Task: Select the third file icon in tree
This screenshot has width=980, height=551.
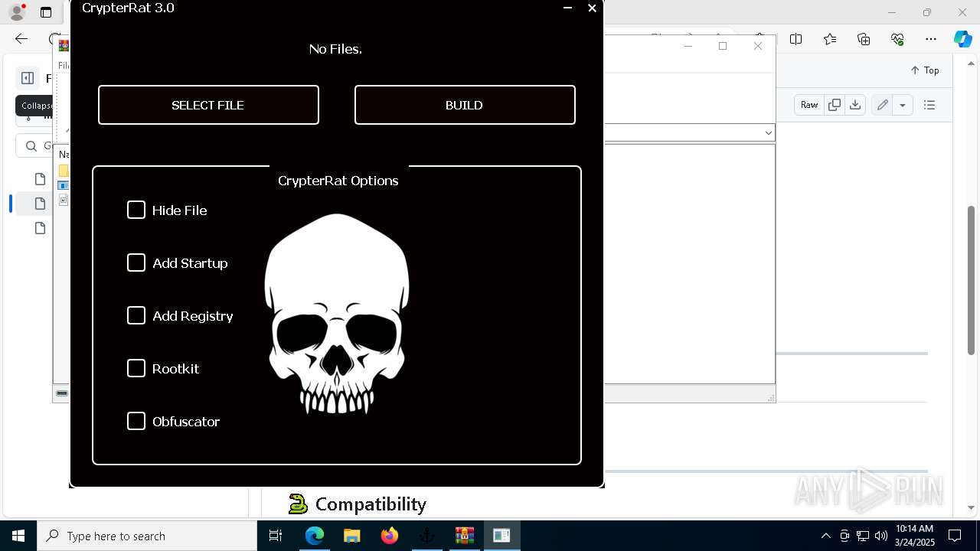Action: point(41,228)
